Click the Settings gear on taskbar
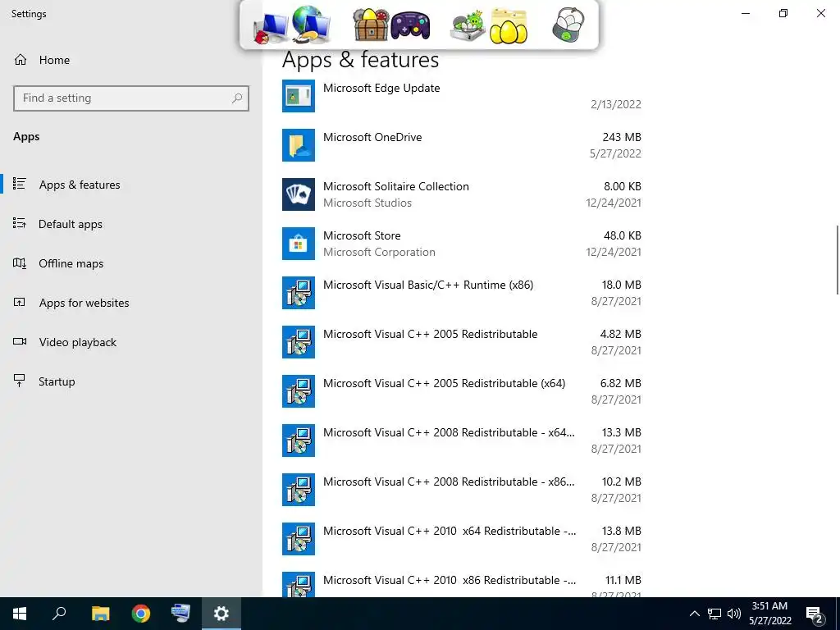 [221, 614]
